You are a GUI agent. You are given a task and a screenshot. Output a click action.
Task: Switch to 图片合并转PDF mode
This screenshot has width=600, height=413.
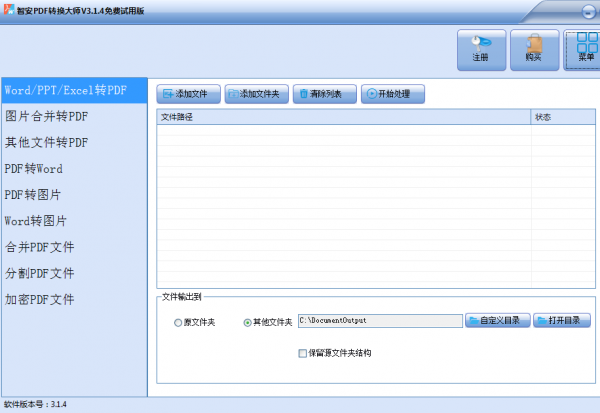[x=74, y=116]
